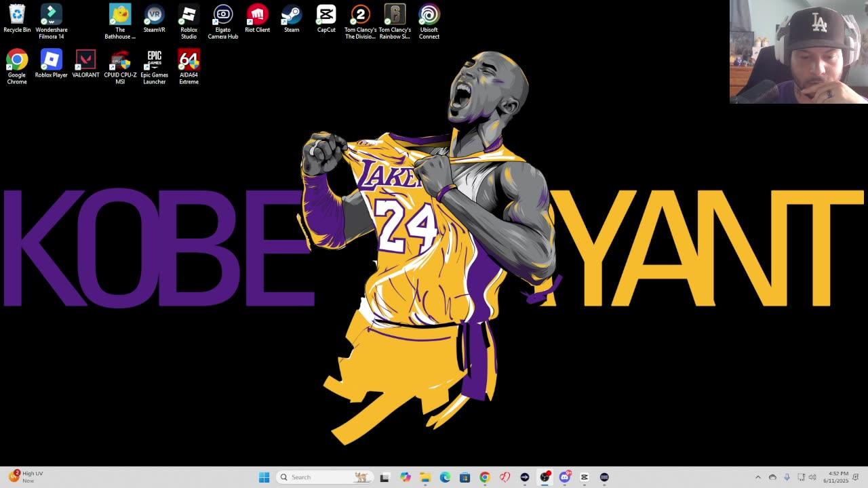Select the Roblox Player desktop icon

(52, 64)
